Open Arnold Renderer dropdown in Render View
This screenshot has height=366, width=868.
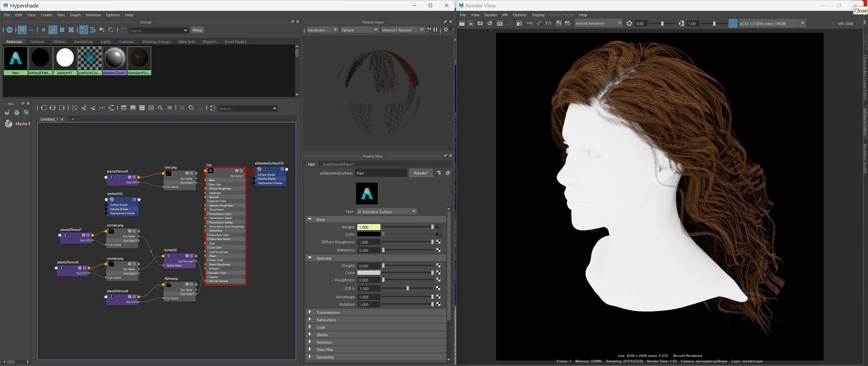click(598, 23)
